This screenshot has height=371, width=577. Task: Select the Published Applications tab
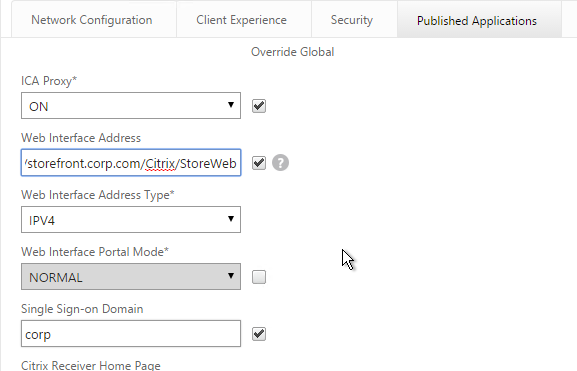click(x=477, y=21)
